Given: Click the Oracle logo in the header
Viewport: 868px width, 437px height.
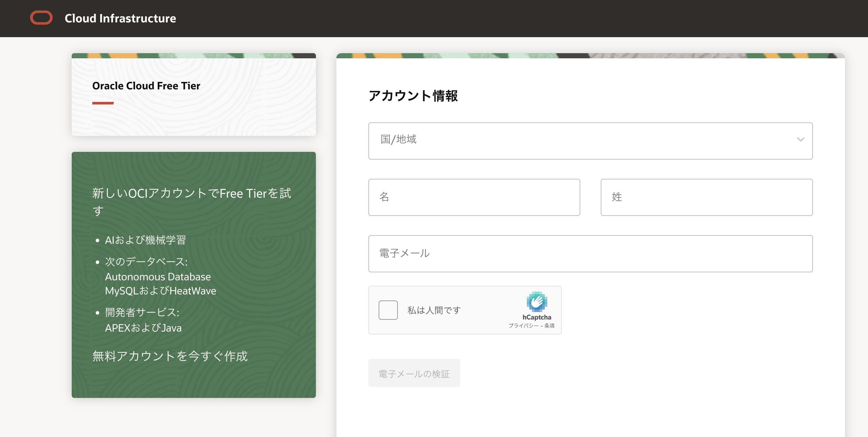Looking at the screenshot, I should [41, 18].
